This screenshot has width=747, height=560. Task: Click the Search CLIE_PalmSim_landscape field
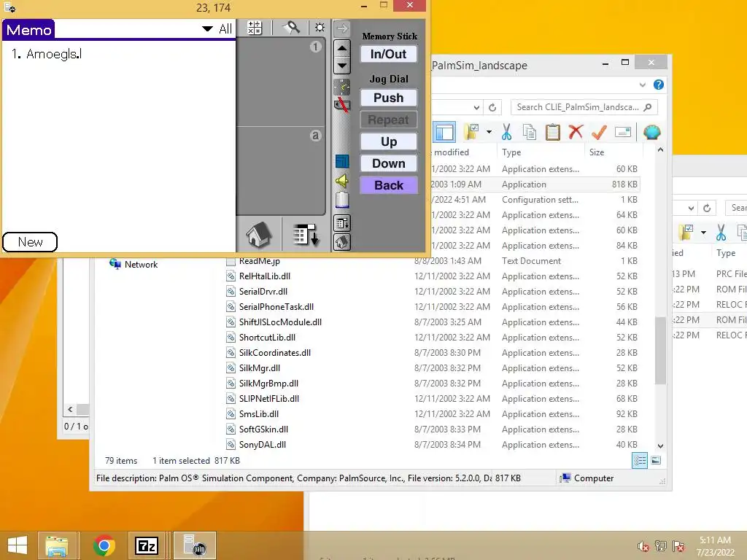pos(584,107)
